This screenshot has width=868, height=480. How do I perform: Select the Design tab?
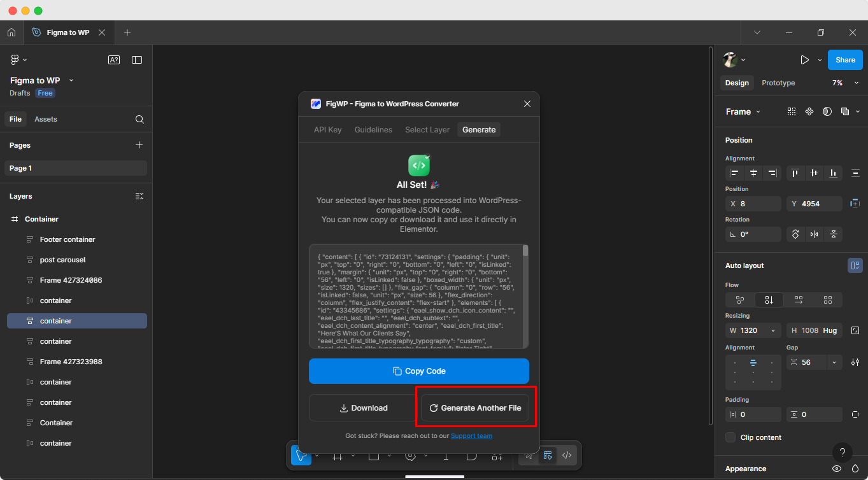737,83
